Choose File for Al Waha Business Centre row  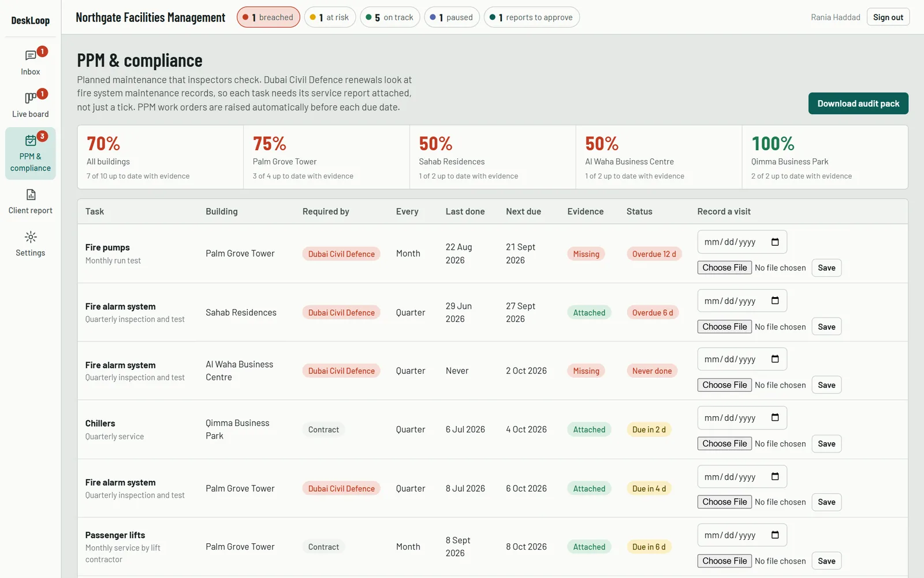(725, 385)
